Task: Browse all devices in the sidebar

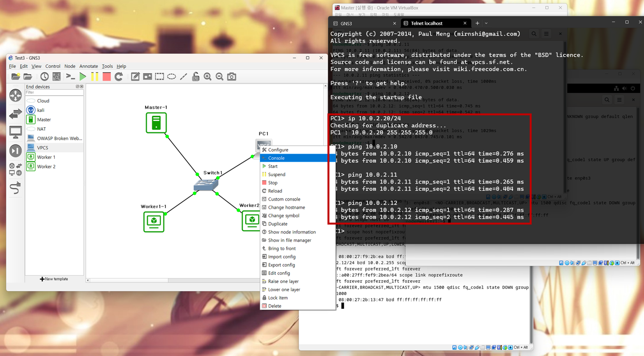Action: pyautogui.click(x=15, y=169)
